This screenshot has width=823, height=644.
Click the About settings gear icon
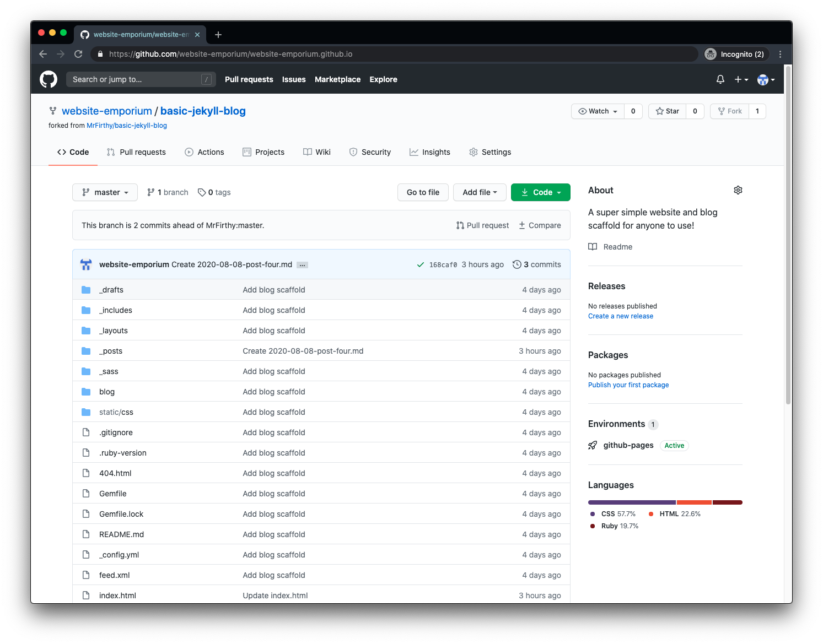pos(738,190)
